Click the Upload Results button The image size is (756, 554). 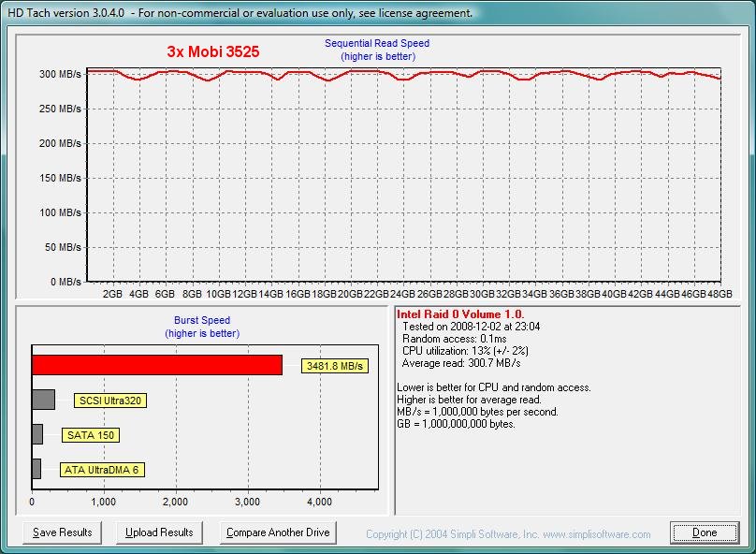[x=159, y=532]
